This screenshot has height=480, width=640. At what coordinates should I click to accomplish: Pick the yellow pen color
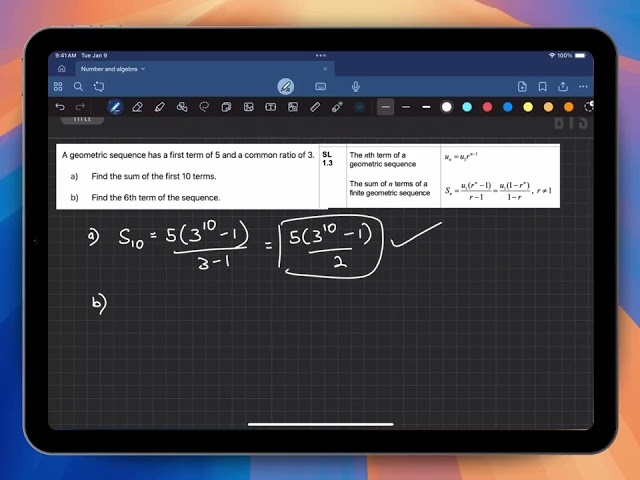coord(528,107)
